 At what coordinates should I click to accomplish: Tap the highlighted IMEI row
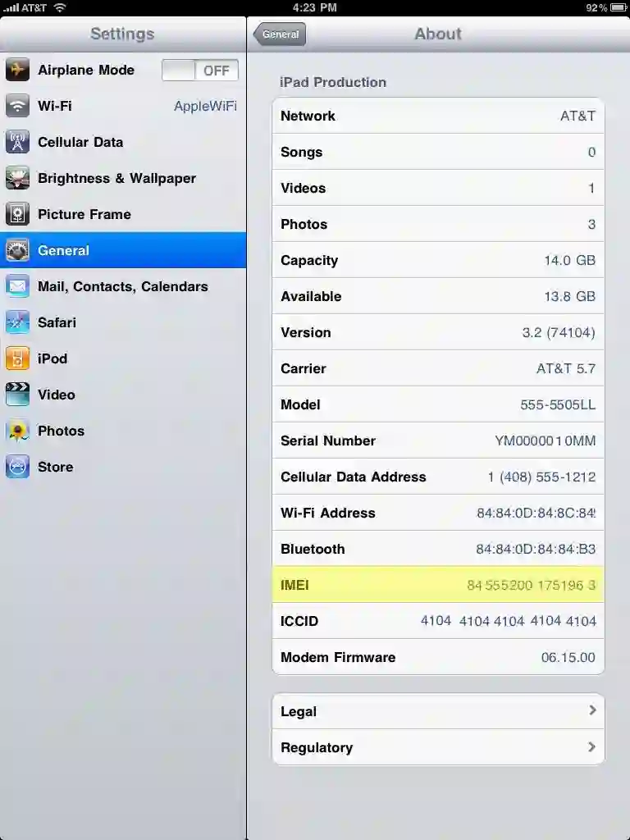438,584
